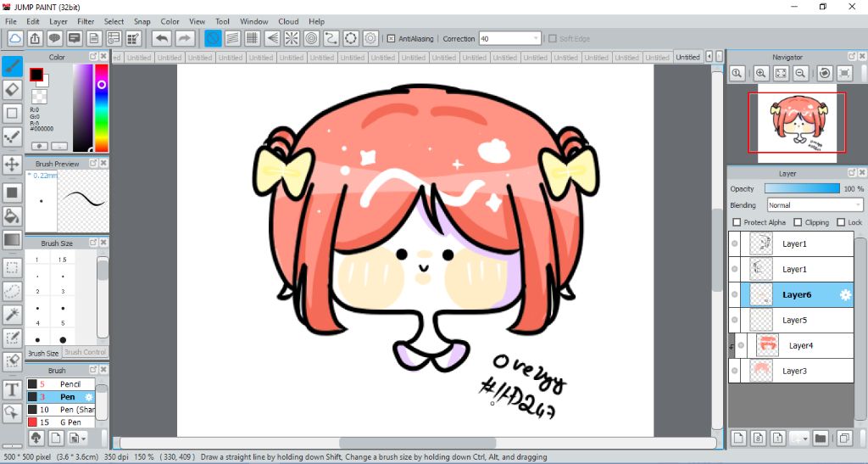Open the add-special-layer dropdown in Layer panel
The image size is (868, 464).
[x=798, y=439]
